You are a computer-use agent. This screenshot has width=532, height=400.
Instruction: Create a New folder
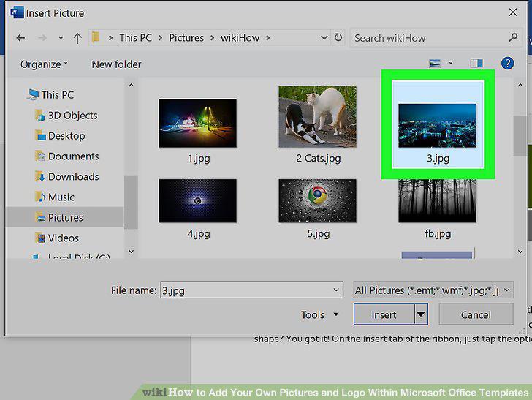click(x=116, y=64)
